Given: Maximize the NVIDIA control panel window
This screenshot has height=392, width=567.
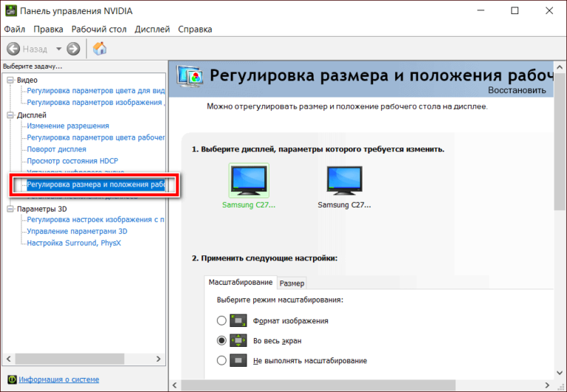Looking at the screenshot, I should [515, 11].
